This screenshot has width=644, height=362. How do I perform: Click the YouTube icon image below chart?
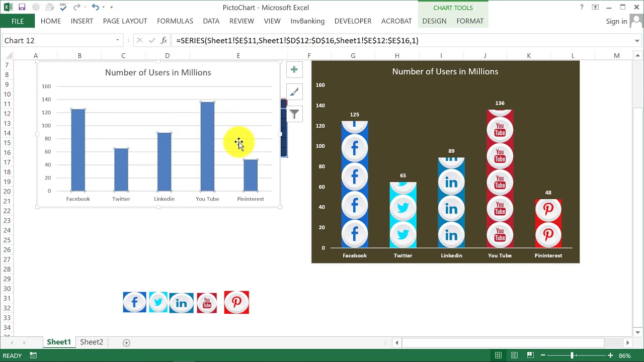coord(207,303)
